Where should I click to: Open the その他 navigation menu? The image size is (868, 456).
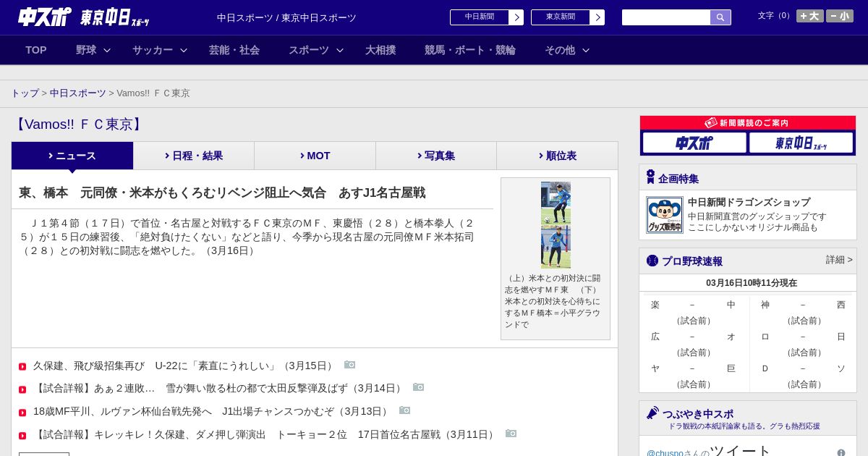pyautogui.click(x=560, y=50)
